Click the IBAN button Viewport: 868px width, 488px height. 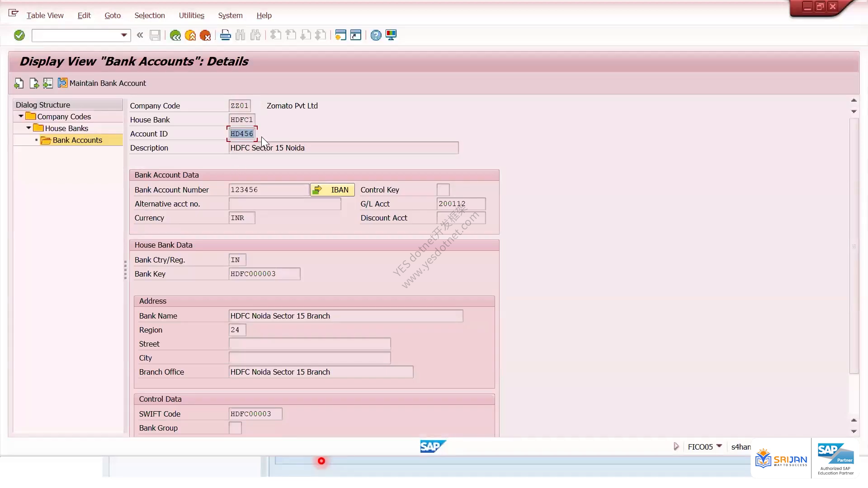332,190
